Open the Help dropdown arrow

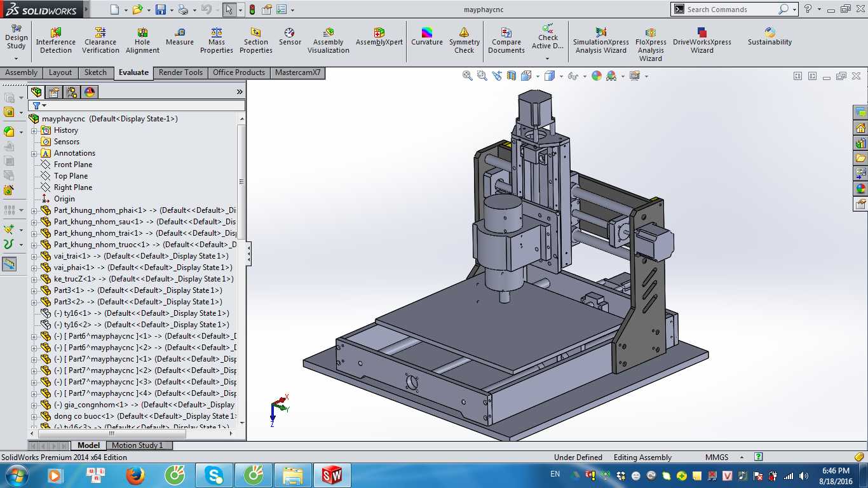click(820, 10)
